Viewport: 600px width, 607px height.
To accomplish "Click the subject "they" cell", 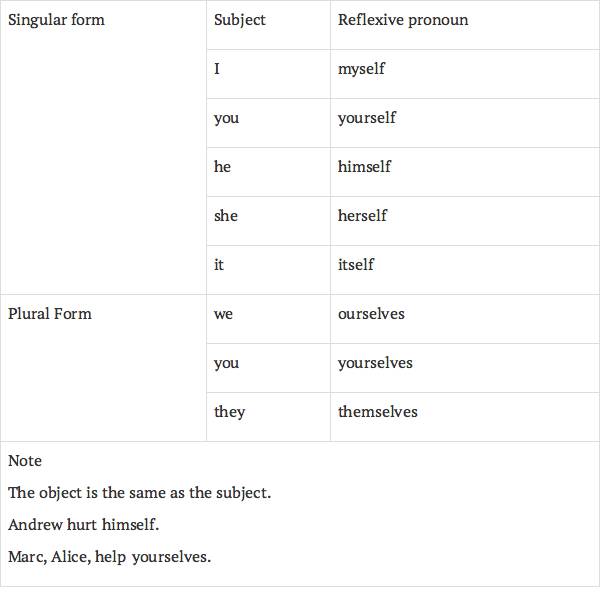I will click(229, 412).
